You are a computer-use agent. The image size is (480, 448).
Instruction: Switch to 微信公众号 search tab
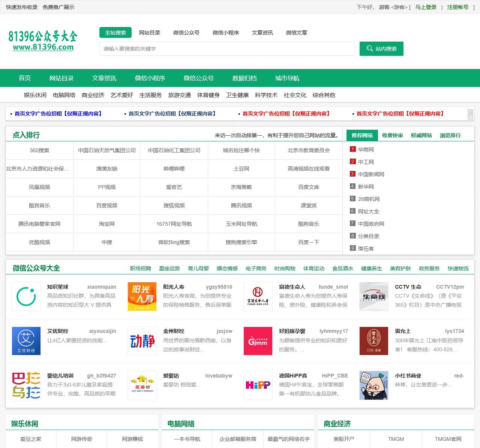click(x=186, y=33)
